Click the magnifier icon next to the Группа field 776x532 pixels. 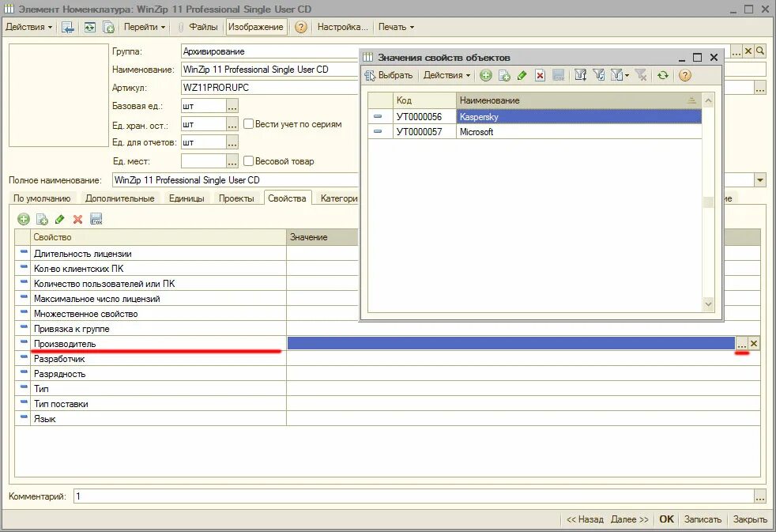point(760,51)
